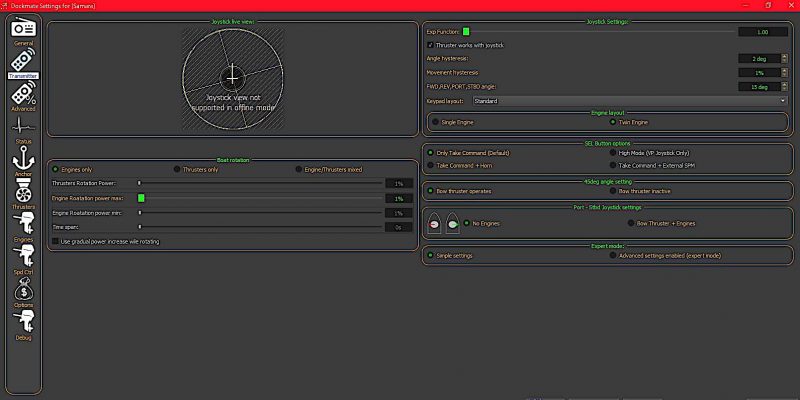Click the joystick live view circle

[233, 79]
